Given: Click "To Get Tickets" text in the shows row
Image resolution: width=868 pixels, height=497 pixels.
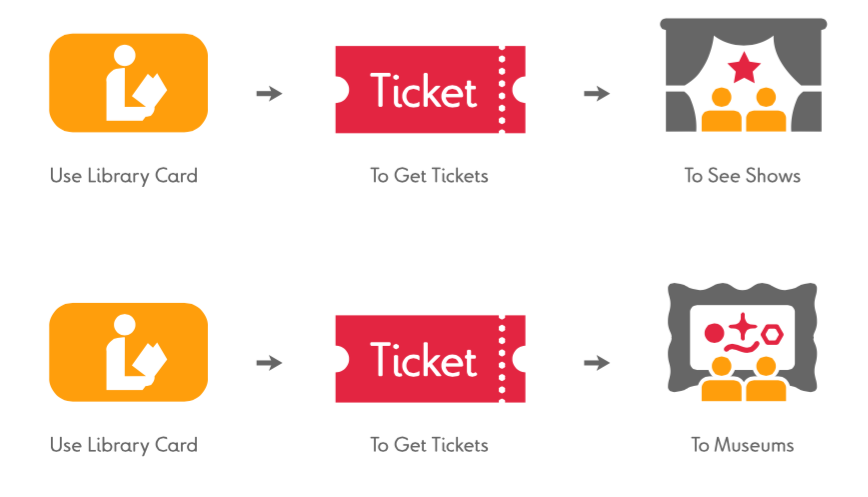Looking at the screenshot, I should (429, 176).
